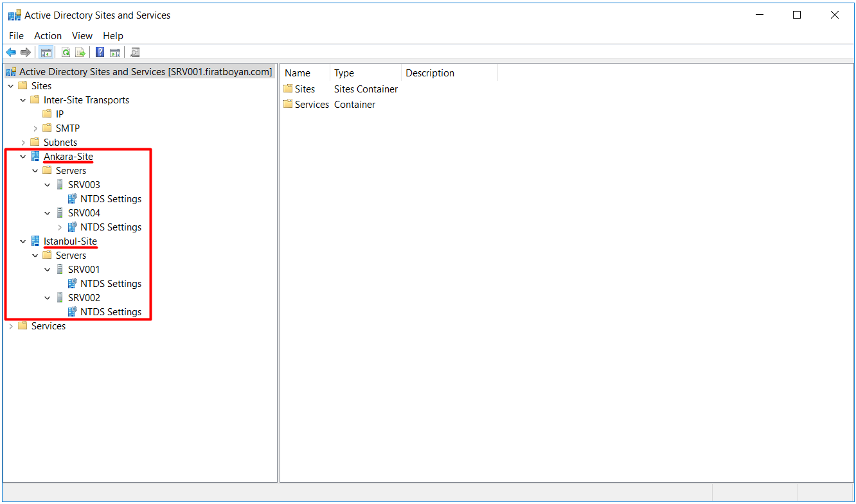This screenshot has height=504, width=856.
Task: Click the Back arrow toolbar button
Action: click(11, 52)
